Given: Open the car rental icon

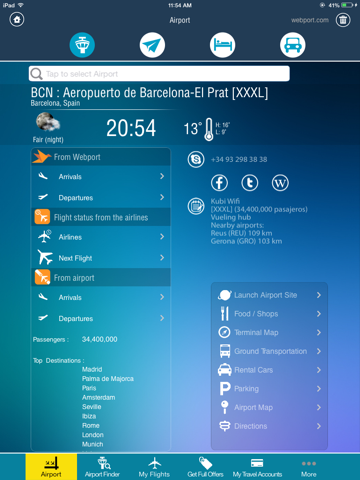Looking at the screenshot, I should (x=293, y=45).
